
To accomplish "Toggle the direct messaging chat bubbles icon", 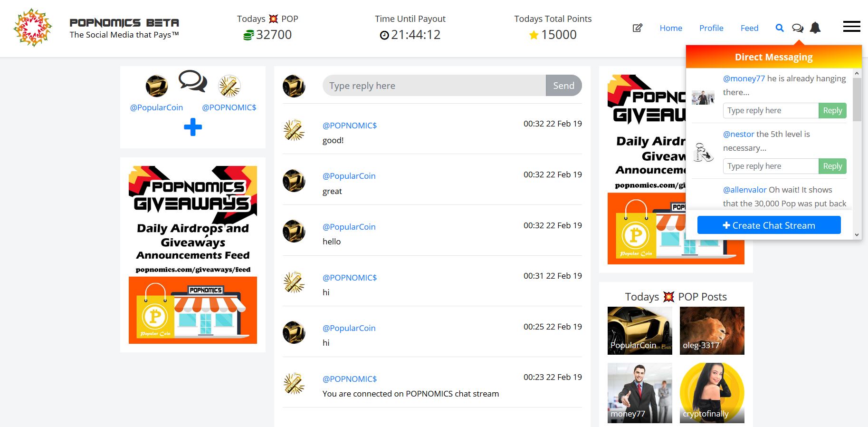I will pos(798,28).
